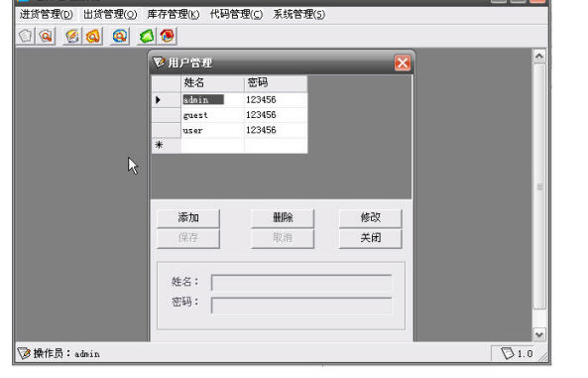This screenshot has width=588, height=378.
Task: Click the new-row asterisk selector
Action: (x=167, y=145)
